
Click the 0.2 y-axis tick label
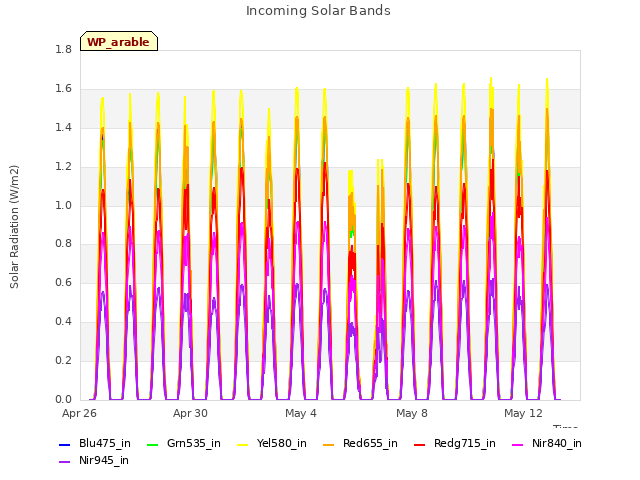tap(64, 361)
